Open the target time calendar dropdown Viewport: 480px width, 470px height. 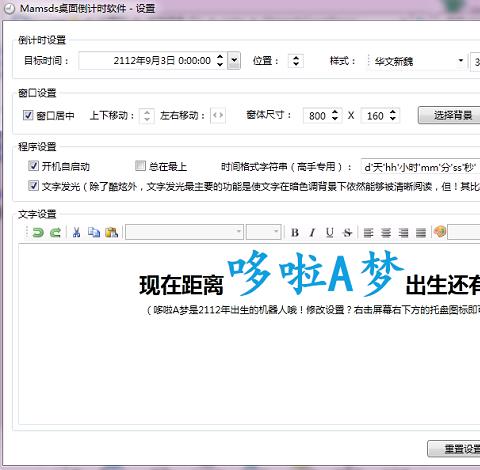[x=234, y=60]
